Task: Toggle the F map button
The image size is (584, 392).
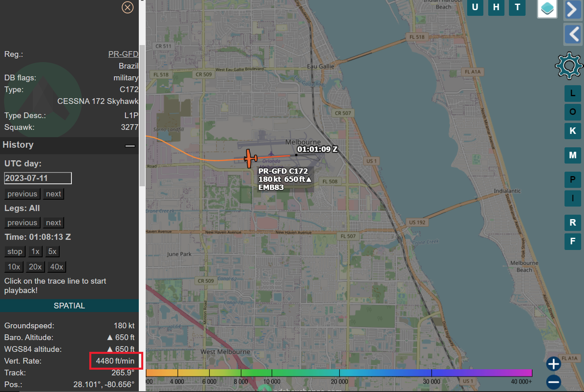Action: pyautogui.click(x=573, y=241)
